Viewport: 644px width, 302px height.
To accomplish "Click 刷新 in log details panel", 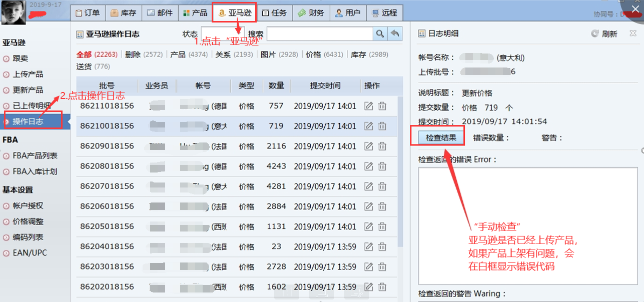I will (x=604, y=34).
